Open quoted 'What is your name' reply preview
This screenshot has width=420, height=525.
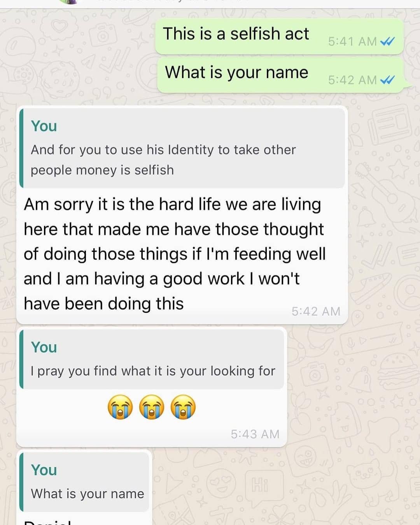tap(84, 482)
